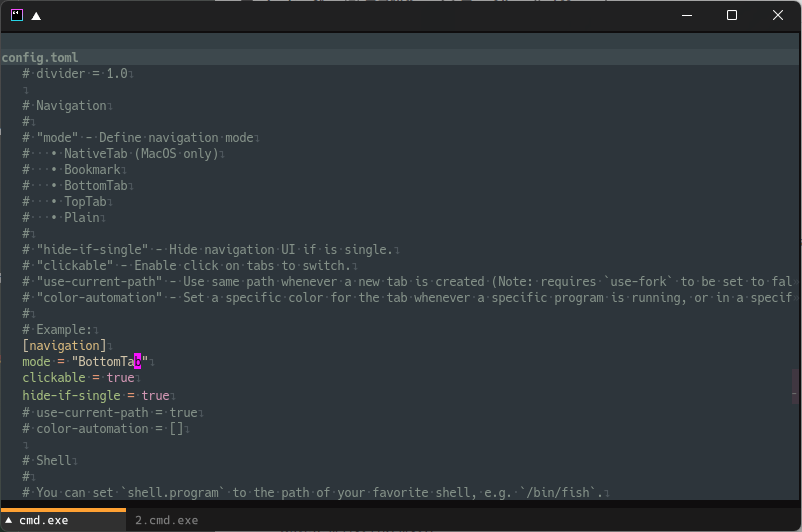Click the "BottomTab" mode value
The height and width of the screenshot is (532, 802).
pyautogui.click(x=109, y=362)
